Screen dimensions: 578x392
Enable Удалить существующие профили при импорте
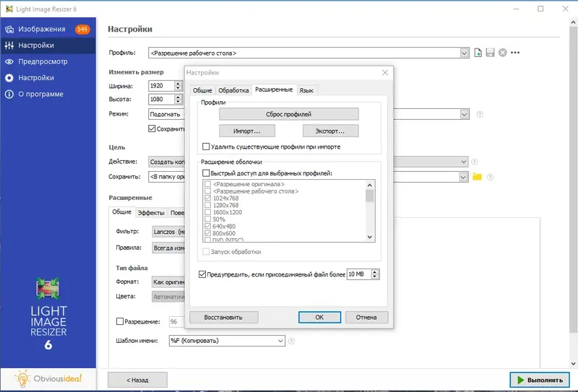point(206,147)
